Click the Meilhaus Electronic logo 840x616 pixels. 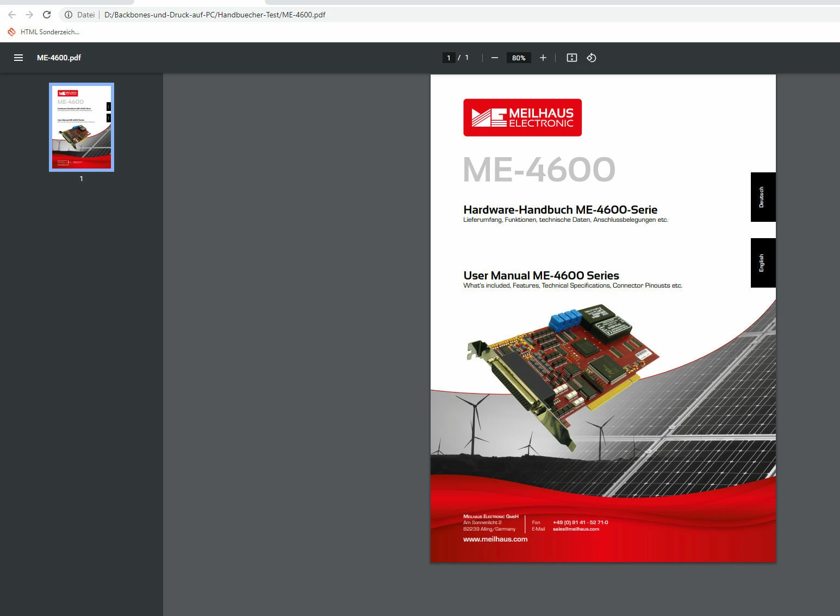(522, 117)
